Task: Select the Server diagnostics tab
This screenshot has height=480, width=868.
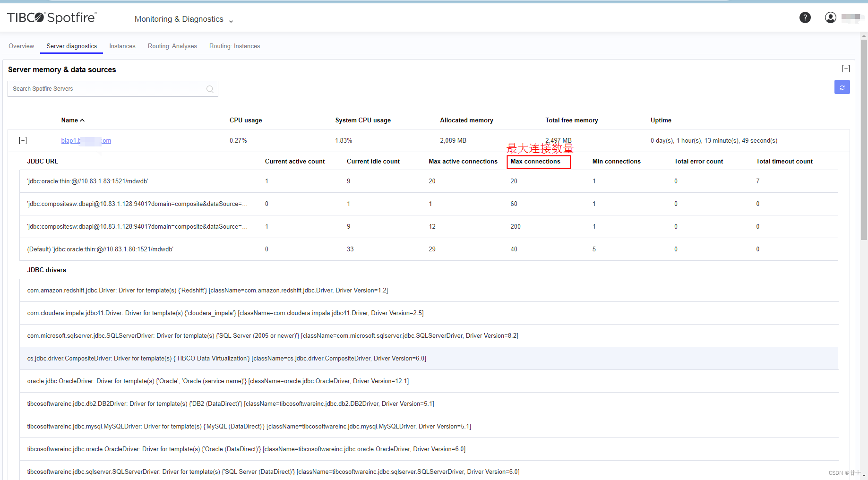Action: pos(72,46)
